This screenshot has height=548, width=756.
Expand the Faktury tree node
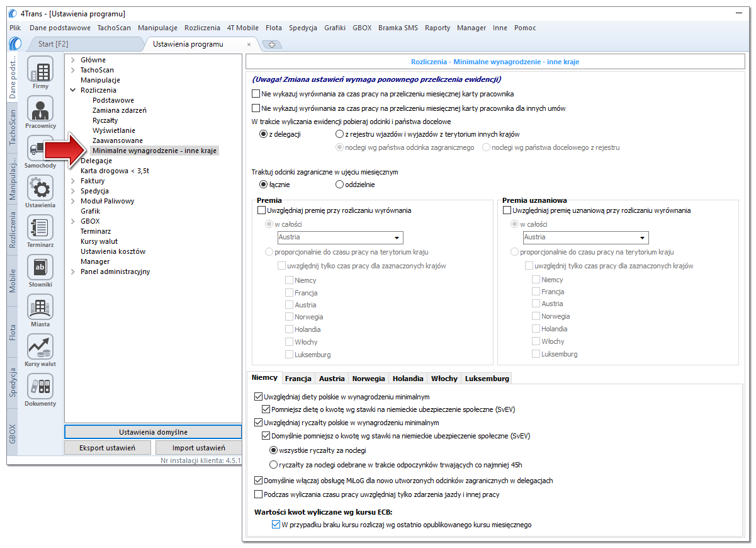(73, 181)
